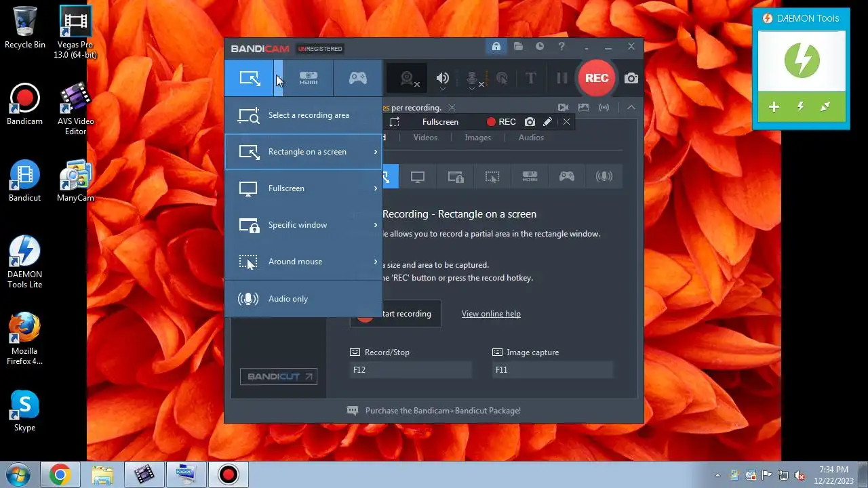
Task: Click the Image capture hotkey field F11
Action: (553, 370)
